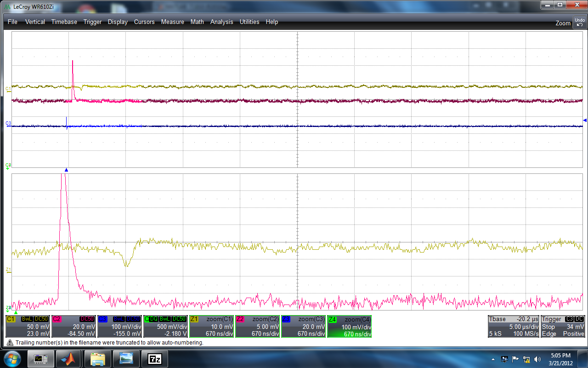Open Windows Explorer from the taskbar
588x368 pixels.
tap(97, 358)
